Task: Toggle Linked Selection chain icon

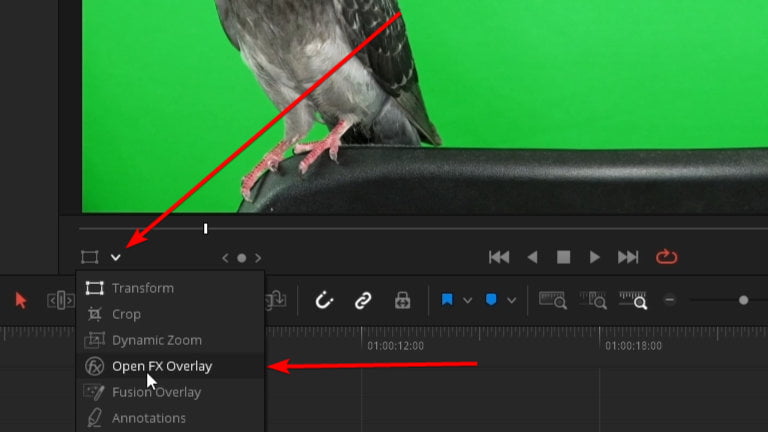Action: (x=363, y=300)
